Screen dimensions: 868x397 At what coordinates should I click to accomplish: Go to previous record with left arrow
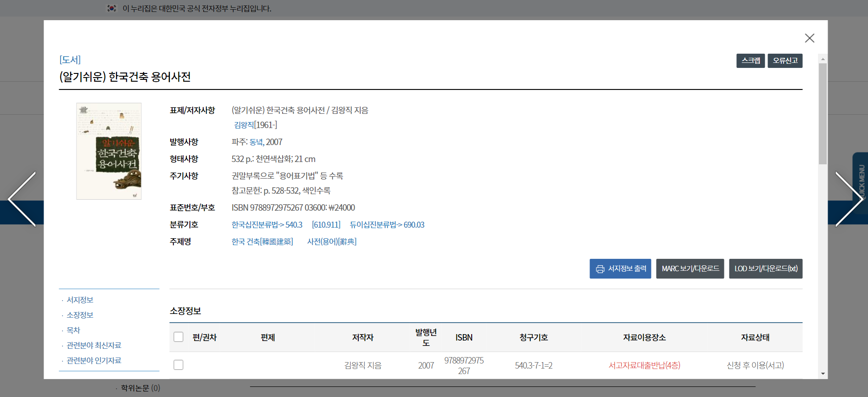(22, 199)
